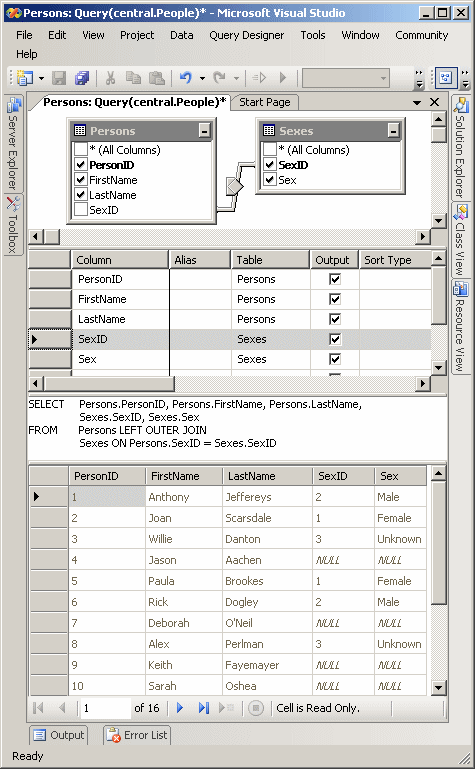Click the current record number field
Image resolution: width=475 pixels, height=769 pixels.
pos(105,708)
